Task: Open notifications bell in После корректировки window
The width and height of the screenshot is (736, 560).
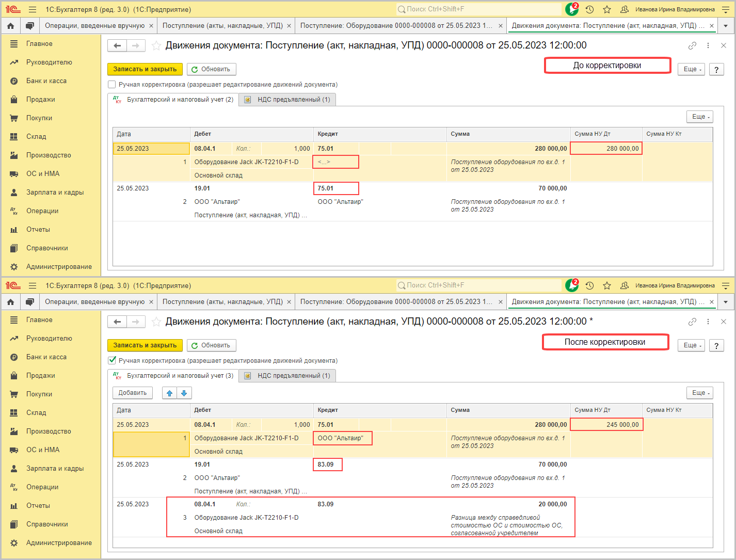Action: (x=572, y=285)
